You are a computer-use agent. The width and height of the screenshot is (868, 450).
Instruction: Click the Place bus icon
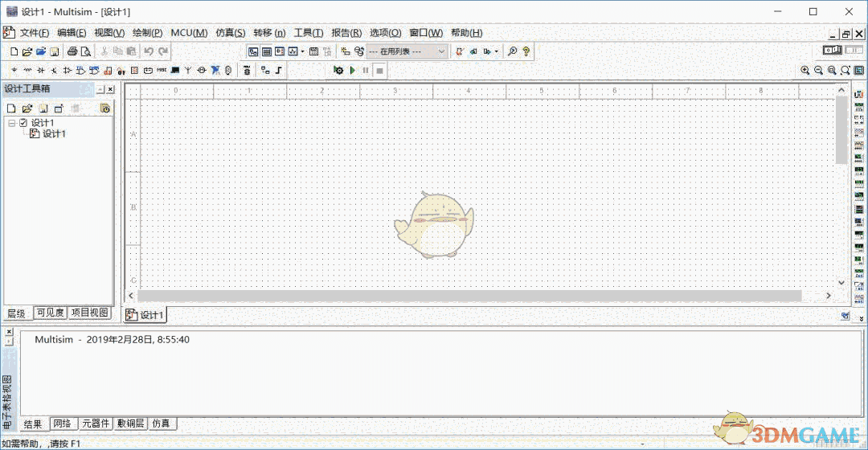pos(278,70)
